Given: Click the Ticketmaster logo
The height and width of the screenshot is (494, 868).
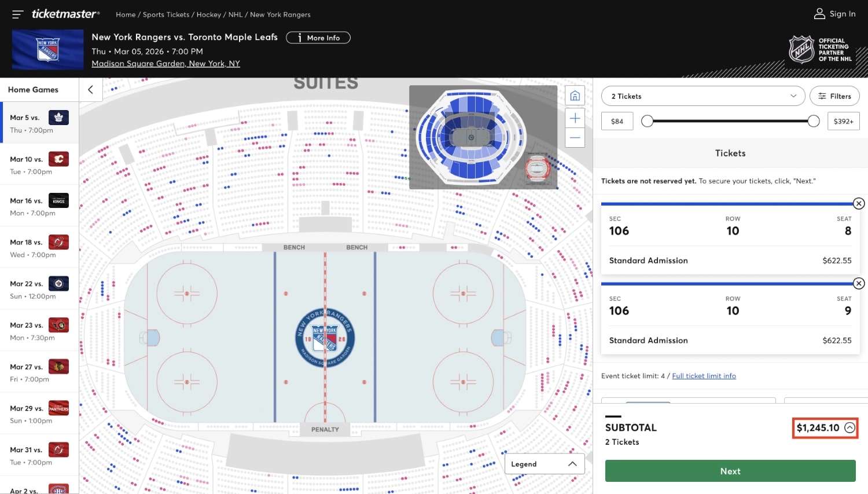Looking at the screenshot, I should tap(65, 14).
